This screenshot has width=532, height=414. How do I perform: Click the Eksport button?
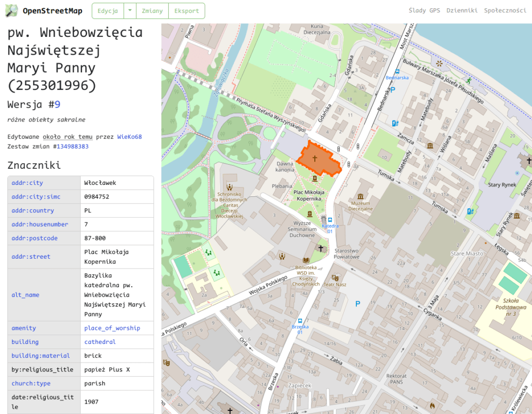tap(187, 10)
